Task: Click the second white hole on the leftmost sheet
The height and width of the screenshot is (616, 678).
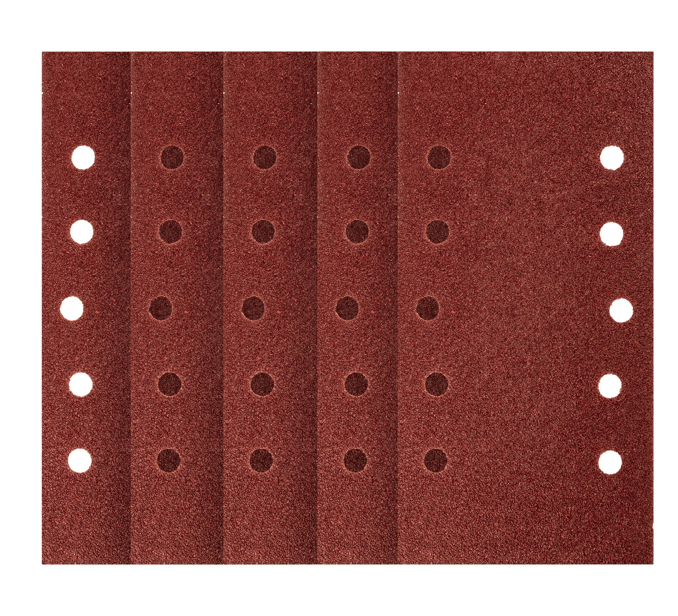Action: tap(82, 232)
